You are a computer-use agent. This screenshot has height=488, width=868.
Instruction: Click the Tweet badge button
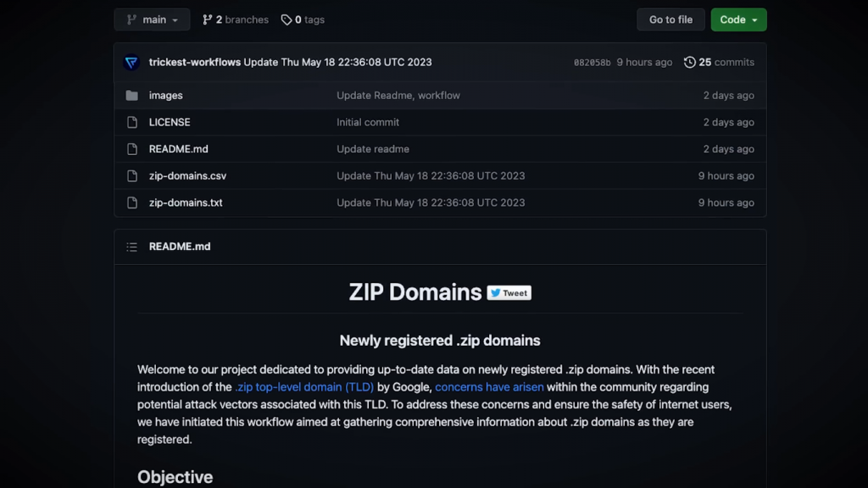point(509,293)
